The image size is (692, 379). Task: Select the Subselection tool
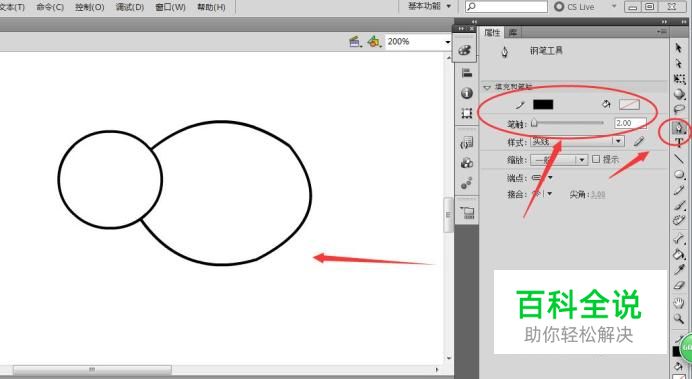coord(679,64)
